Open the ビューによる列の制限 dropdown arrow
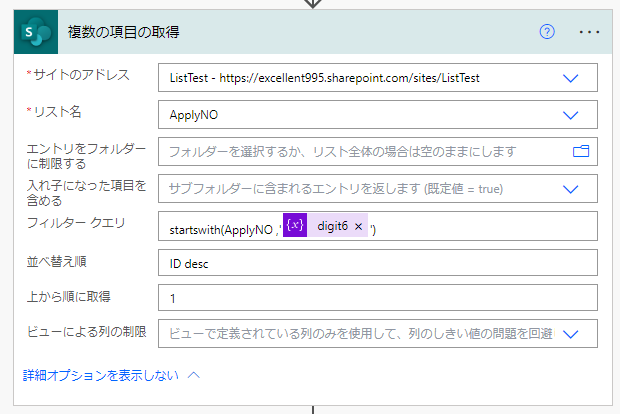The width and height of the screenshot is (620, 414). (x=572, y=334)
